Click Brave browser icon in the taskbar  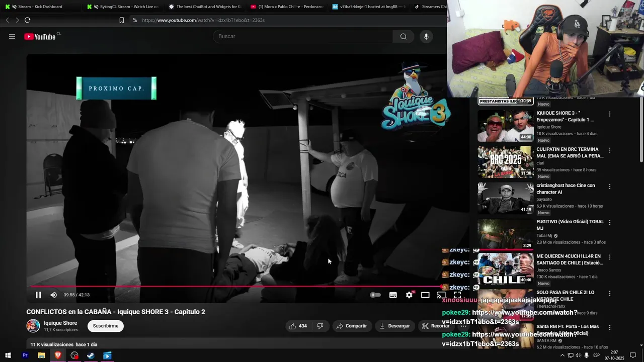58,355
